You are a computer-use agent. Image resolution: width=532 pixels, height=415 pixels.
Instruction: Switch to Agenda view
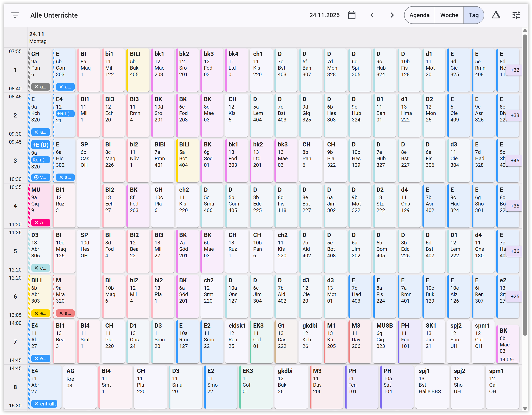(x=419, y=15)
